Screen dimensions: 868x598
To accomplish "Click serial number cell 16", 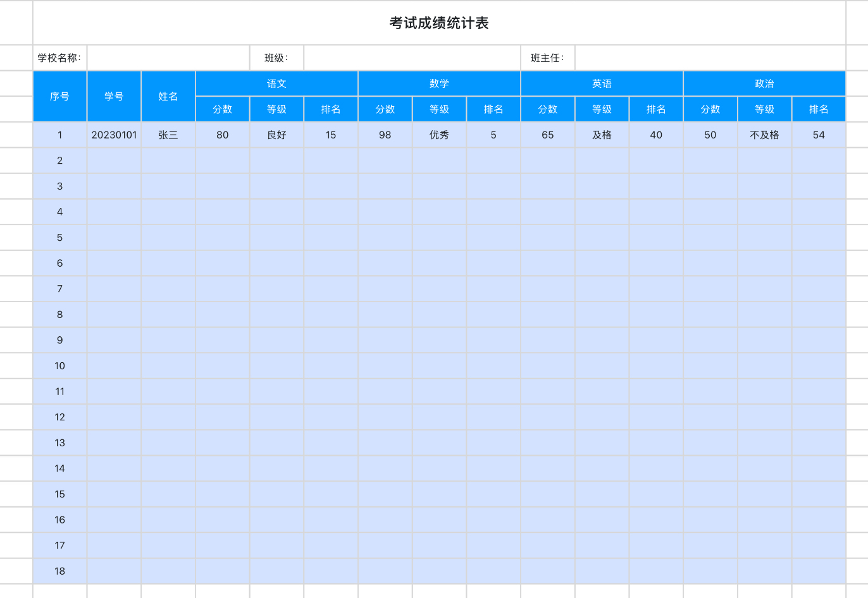I will point(60,520).
